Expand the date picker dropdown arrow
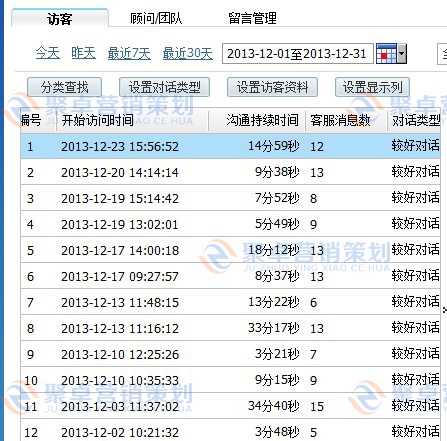Image resolution: width=447 pixels, height=441 pixels. pyautogui.click(x=402, y=53)
